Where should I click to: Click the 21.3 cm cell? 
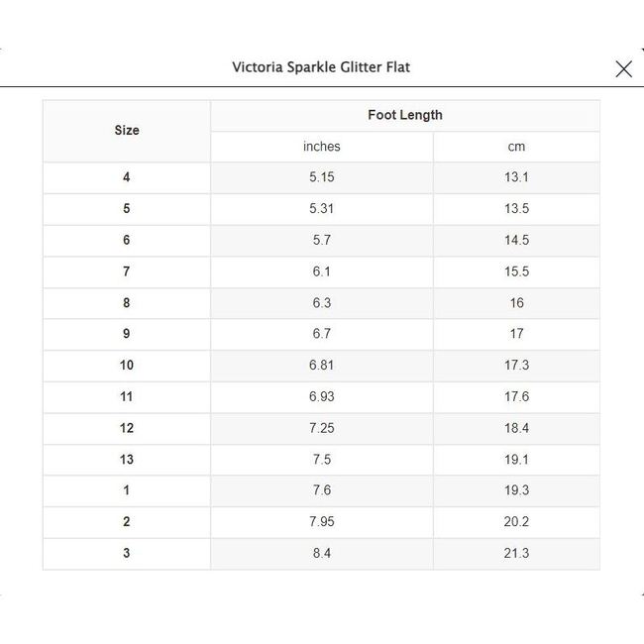pos(516,553)
